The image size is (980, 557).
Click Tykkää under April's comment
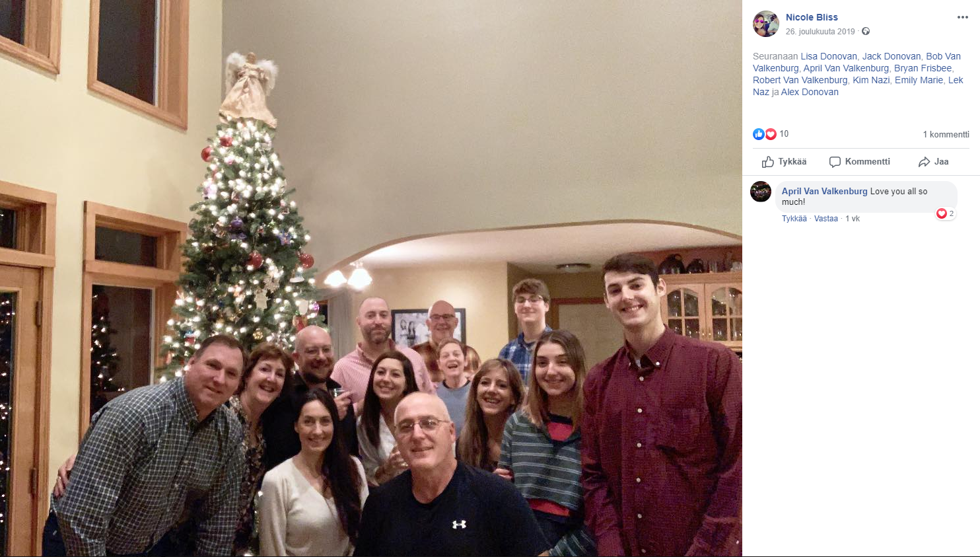pos(794,219)
